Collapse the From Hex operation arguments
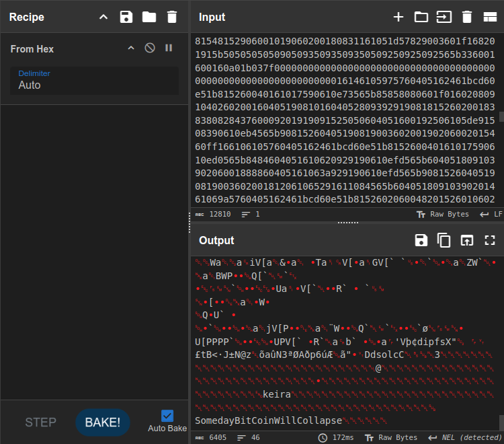Viewport: 504px width, 444px height. pos(131,48)
